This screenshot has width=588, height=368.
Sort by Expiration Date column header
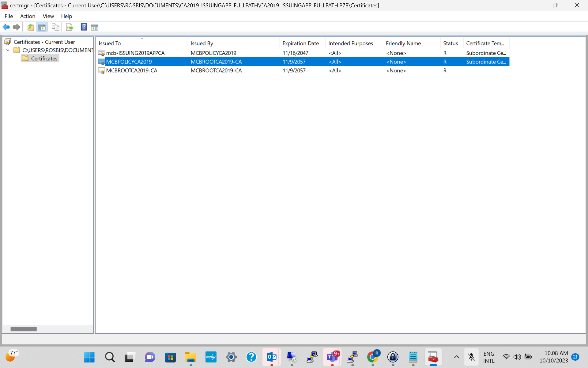coord(300,43)
